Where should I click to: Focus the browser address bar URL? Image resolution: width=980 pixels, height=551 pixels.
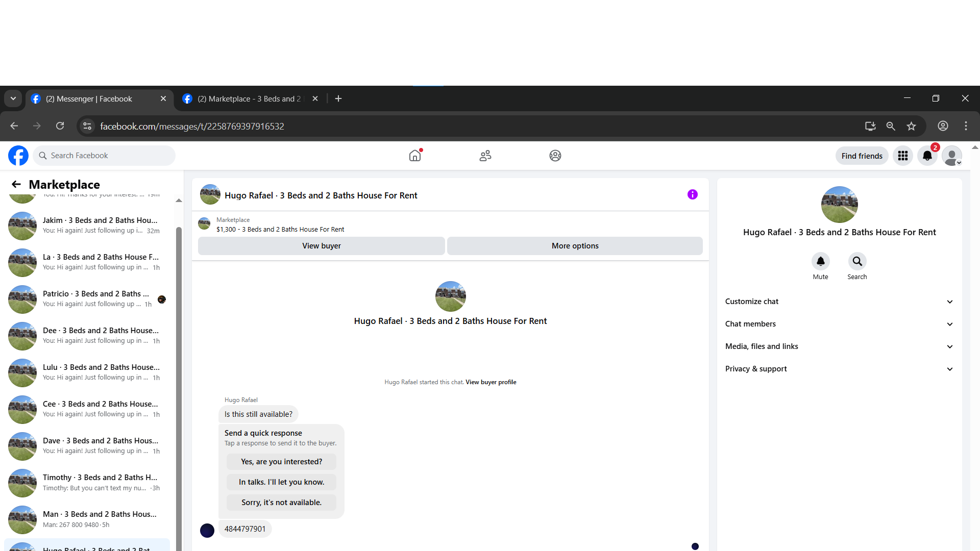tap(192, 126)
